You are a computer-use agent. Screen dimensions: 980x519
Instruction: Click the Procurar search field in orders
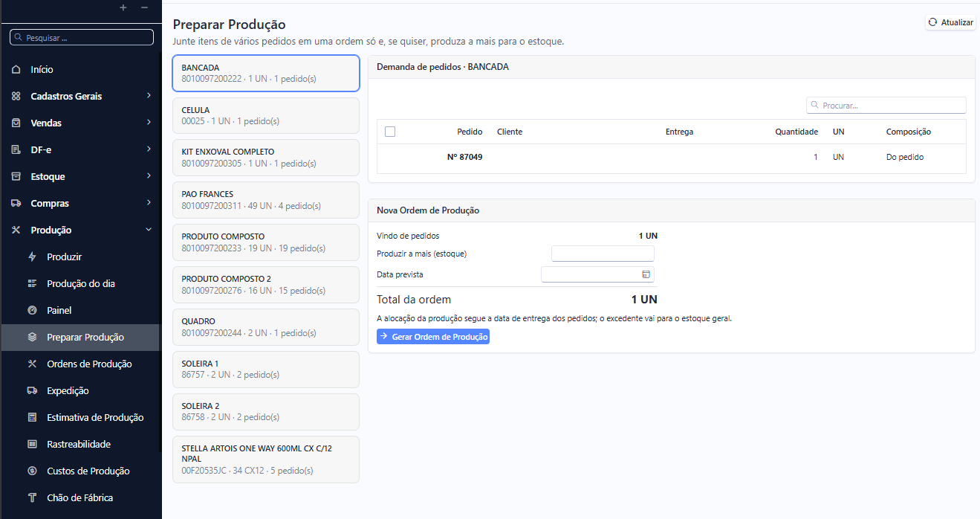pyautogui.click(x=886, y=106)
